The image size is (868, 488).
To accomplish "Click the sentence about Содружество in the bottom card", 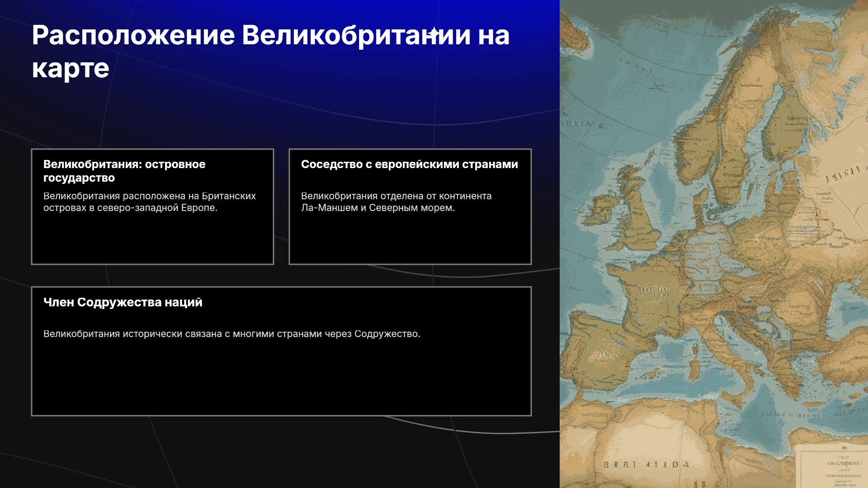I will coord(232,334).
